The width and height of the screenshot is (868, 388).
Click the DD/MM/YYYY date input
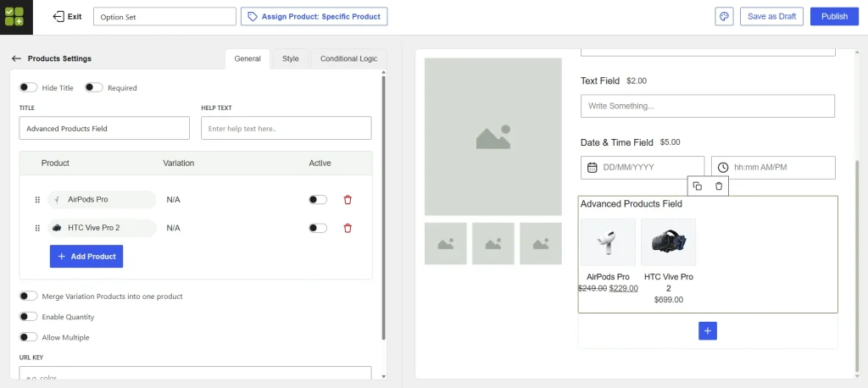(643, 167)
